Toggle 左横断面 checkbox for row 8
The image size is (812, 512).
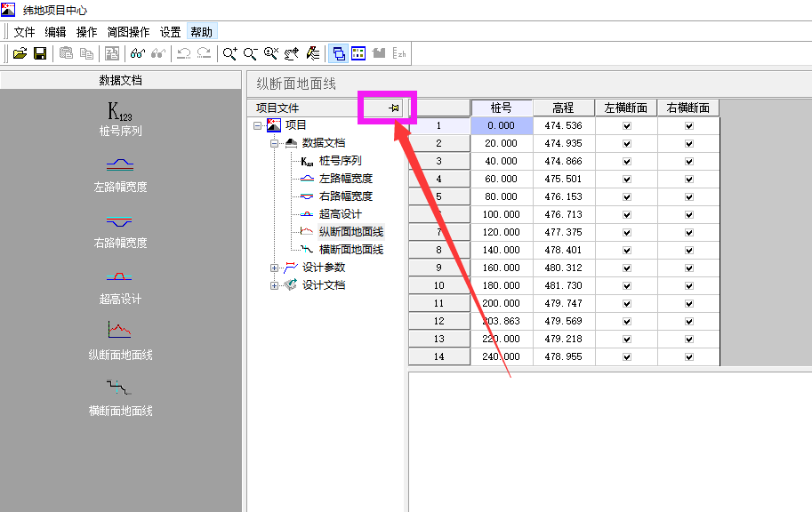(x=627, y=251)
